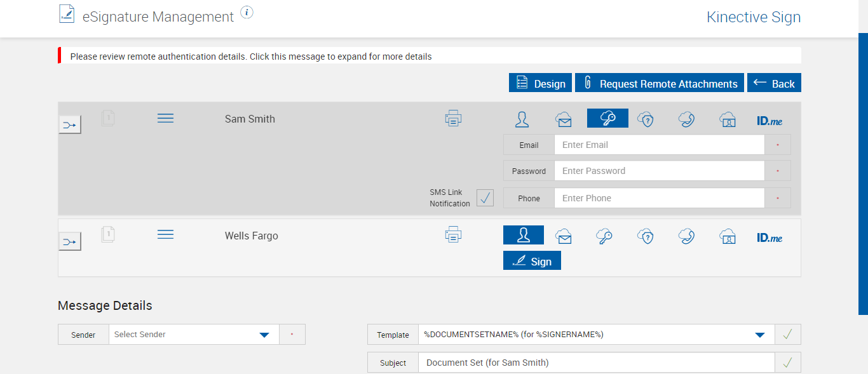
Task: Select in-person signer icon for Wells Fargo
Action: (x=524, y=235)
